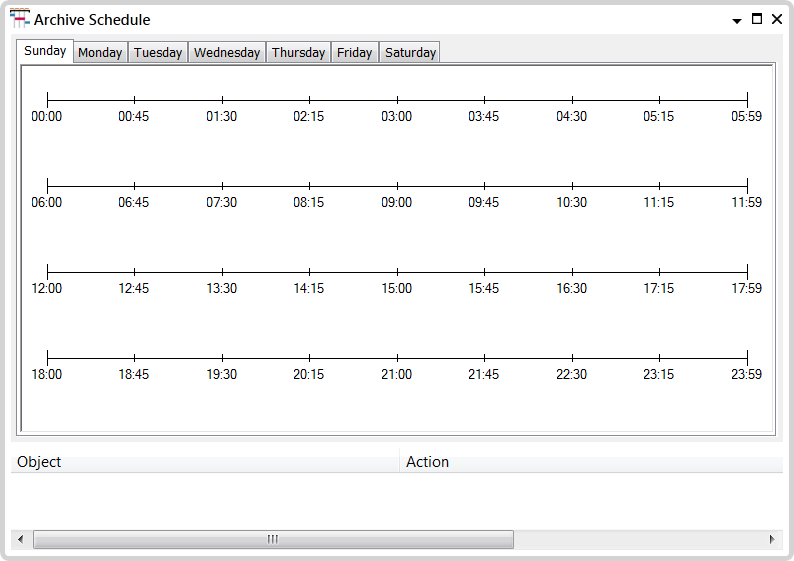Maximize the Archive Schedule window
The image size is (794, 561).
(x=757, y=19)
